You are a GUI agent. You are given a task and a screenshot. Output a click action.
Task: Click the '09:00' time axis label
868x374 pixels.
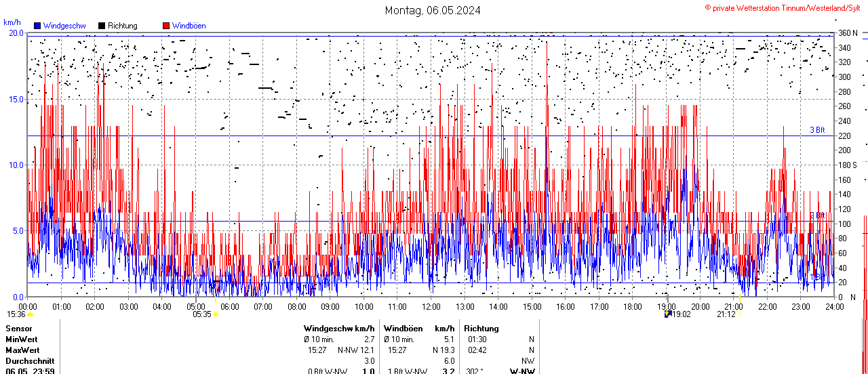coord(330,307)
